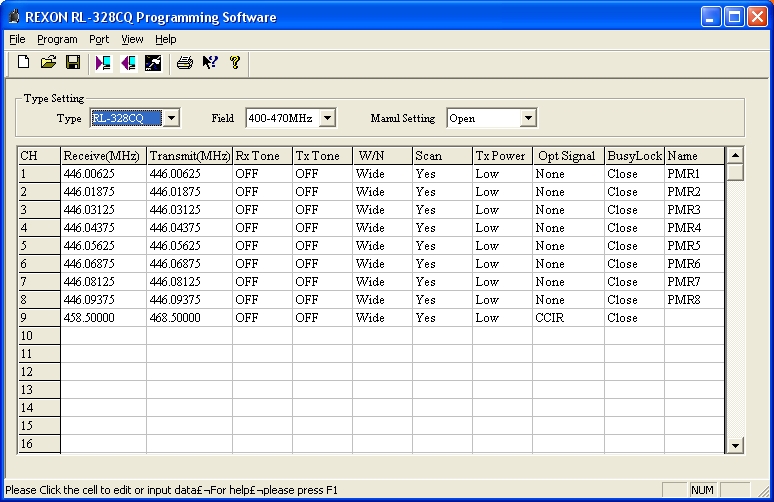774x502 pixels.
Task: Click the 400-470MHz field combo text
Action: [280, 118]
